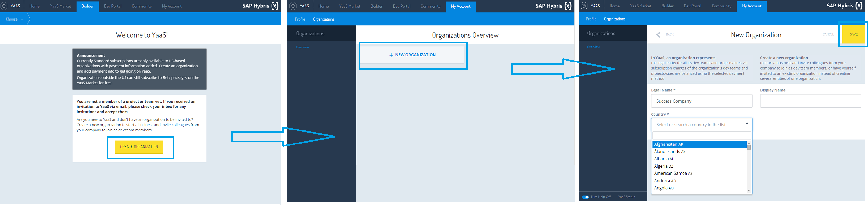The image size is (868, 205).
Task: Click the yellow CREATE ORGANIZATION button
Action: coord(139,147)
